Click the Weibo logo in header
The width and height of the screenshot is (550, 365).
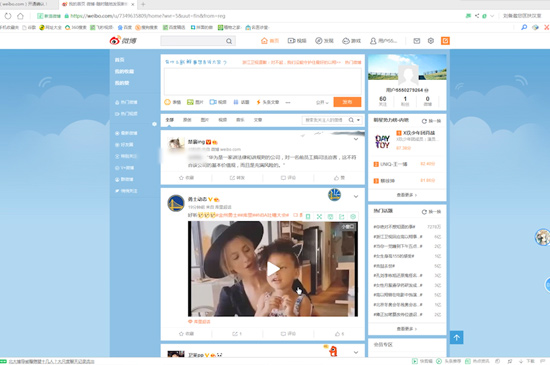[123, 41]
